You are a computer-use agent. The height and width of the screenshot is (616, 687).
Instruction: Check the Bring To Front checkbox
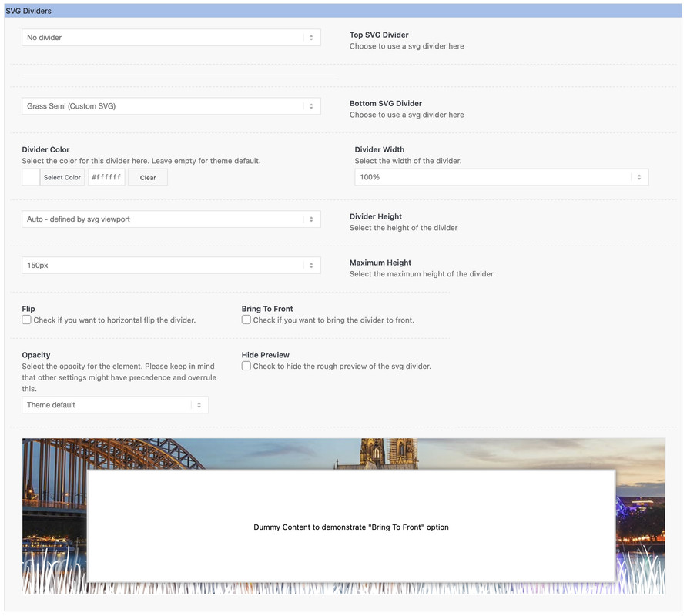tap(246, 320)
